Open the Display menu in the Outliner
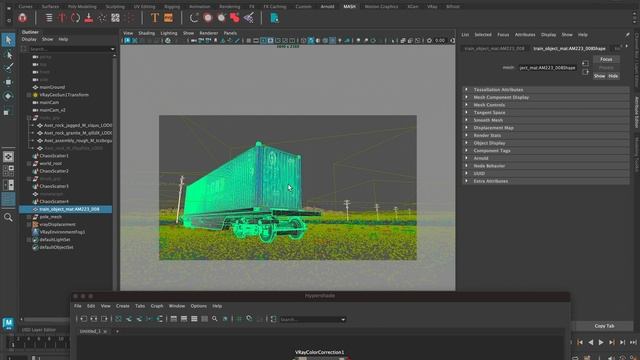This screenshot has width=640, height=360. coord(29,39)
